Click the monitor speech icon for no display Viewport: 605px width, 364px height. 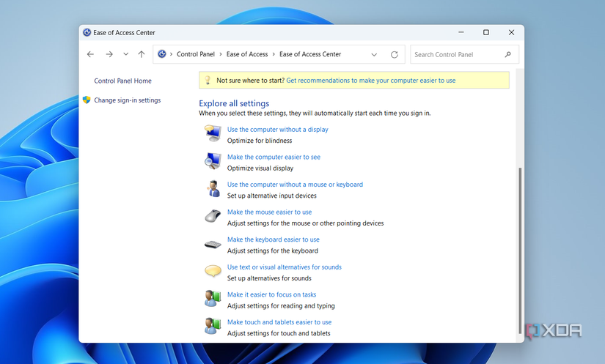pyautogui.click(x=213, y=133)
